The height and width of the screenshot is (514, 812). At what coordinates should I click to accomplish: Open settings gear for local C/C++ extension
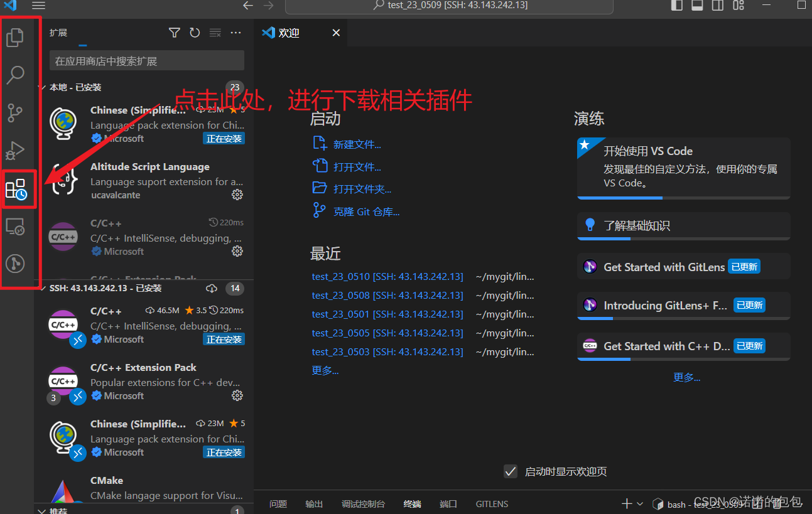click(x=237, y=251)
